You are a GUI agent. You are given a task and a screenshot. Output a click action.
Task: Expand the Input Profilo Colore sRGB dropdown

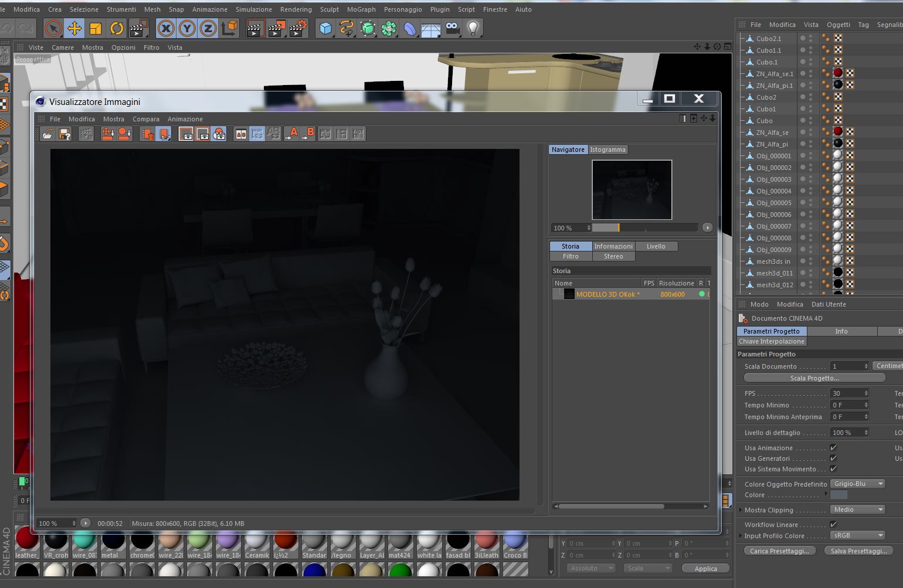(858, 535)
